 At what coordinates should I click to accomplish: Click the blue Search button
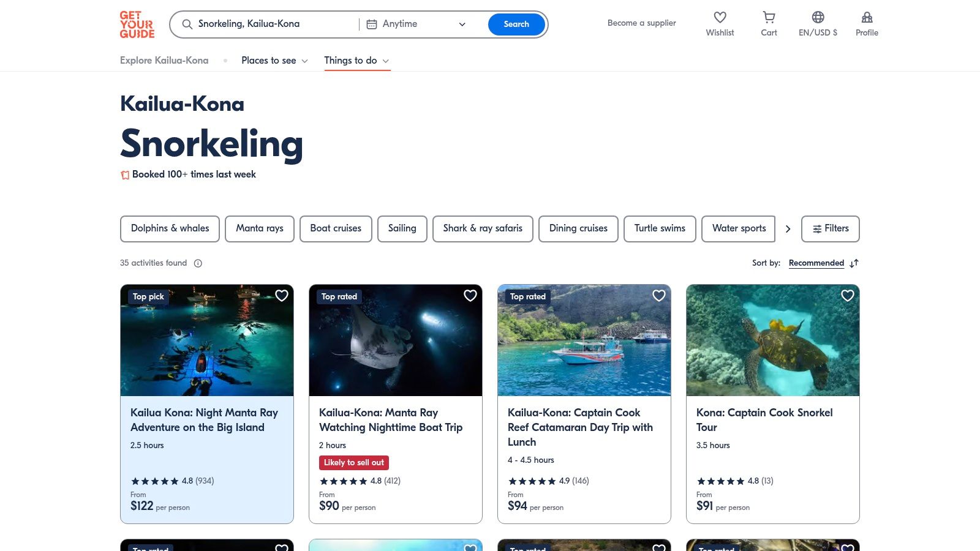(x=516, y=24)
